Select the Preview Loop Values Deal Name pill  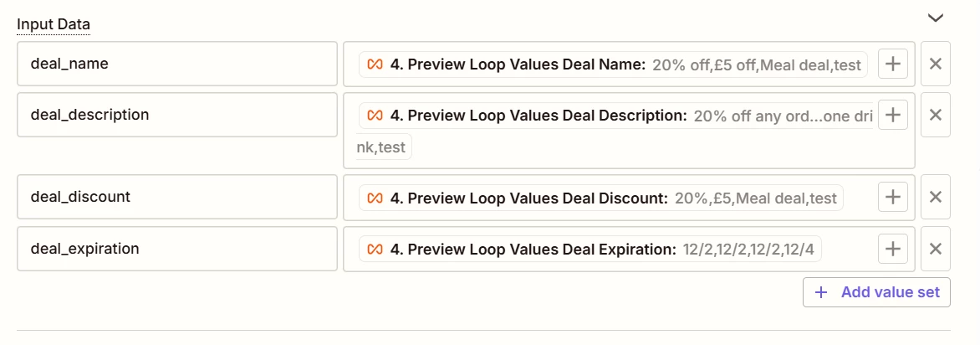coord(613,64)
